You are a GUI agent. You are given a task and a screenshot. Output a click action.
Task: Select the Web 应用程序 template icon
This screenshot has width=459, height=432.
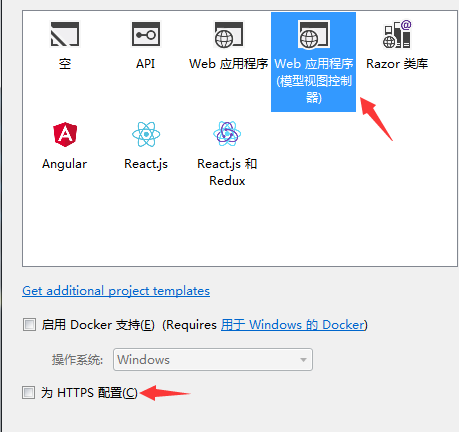[228, 35]
